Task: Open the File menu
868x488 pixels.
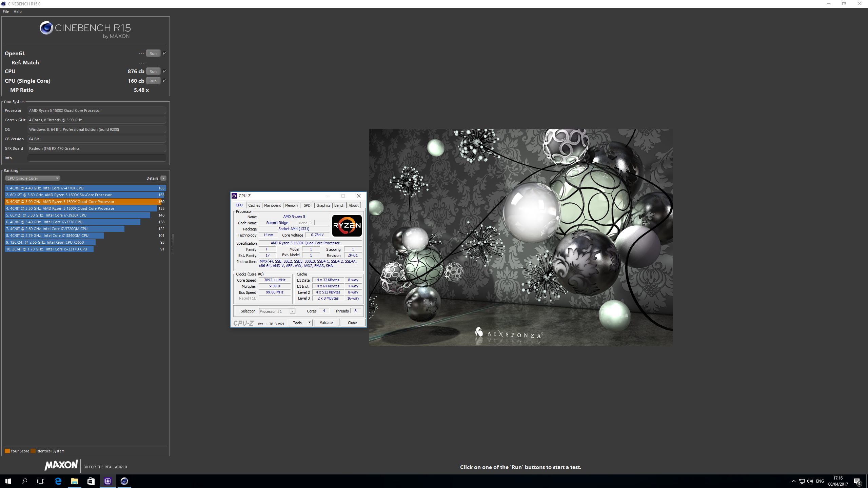Action: 6,12
